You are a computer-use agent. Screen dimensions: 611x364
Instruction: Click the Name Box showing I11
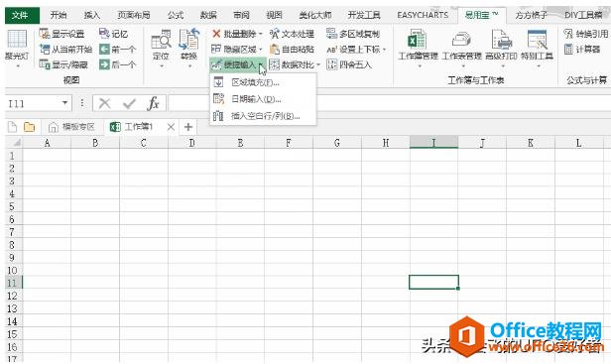pos(33,104)
